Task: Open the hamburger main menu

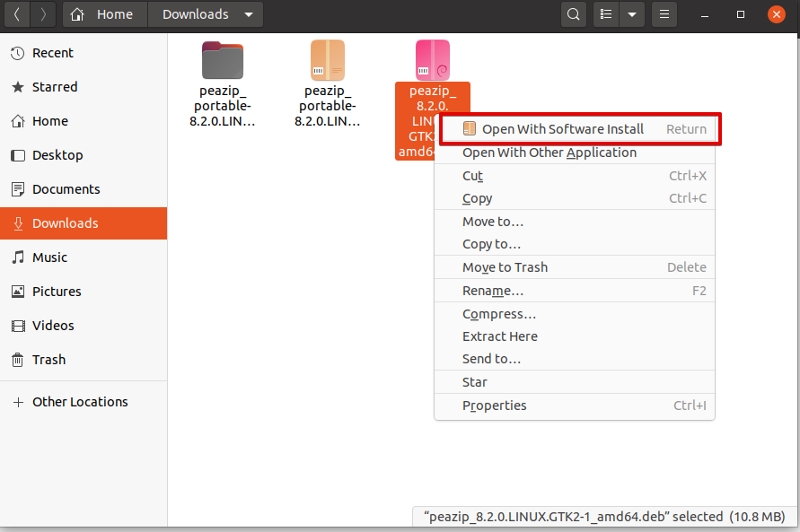Action: pos(664,14)
